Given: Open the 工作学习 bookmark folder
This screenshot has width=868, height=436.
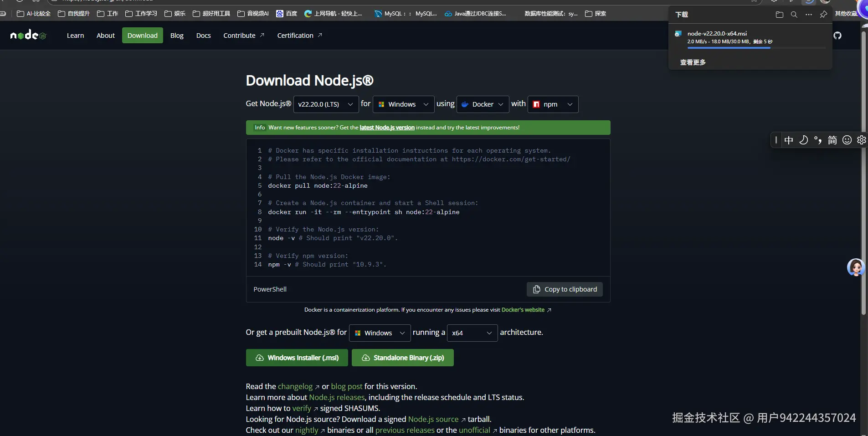Looking at the screenshot, I should (141, 14).
